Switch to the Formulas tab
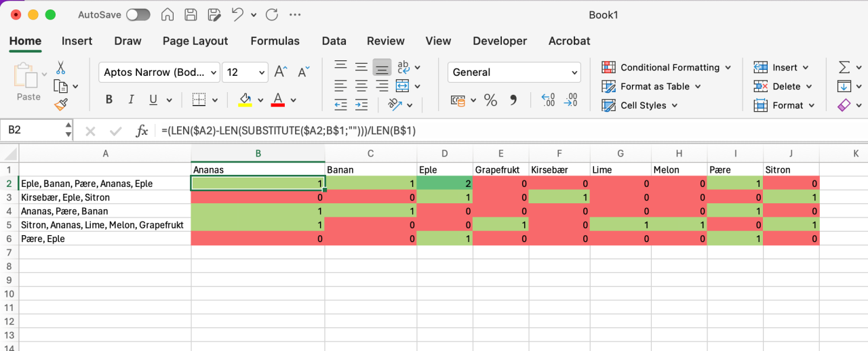The width and height of the screenshot is (868, 351). click(x=275, y=41)
